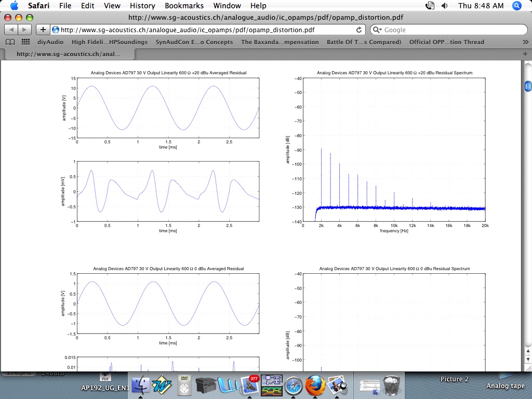Click the Thu 8:48 AM clock

481,6
